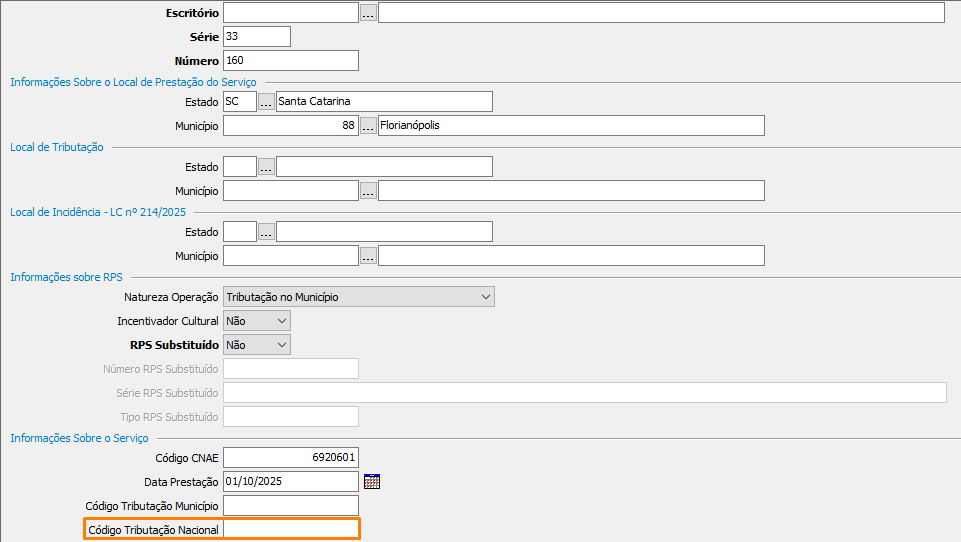This screenshot has height=542, width=961.
Task: Click the Estado code field showing SC
Action: pyautogui.click(x=240, y=102)
